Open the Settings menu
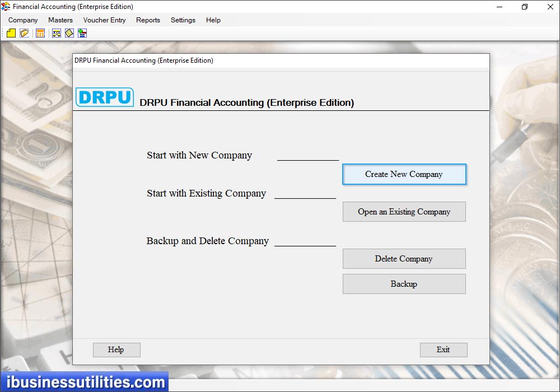The image size is (560, 392). click(183, 20)
